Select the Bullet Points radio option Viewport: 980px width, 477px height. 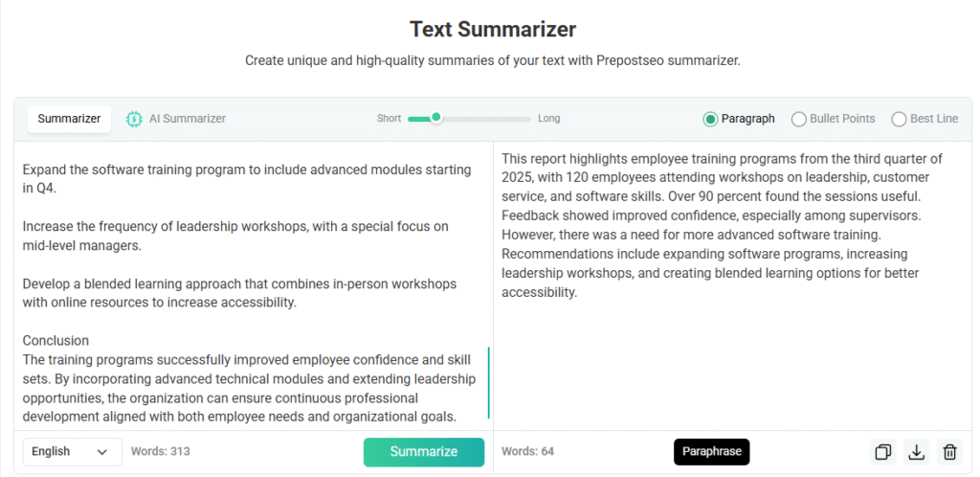tap(799, 119)
